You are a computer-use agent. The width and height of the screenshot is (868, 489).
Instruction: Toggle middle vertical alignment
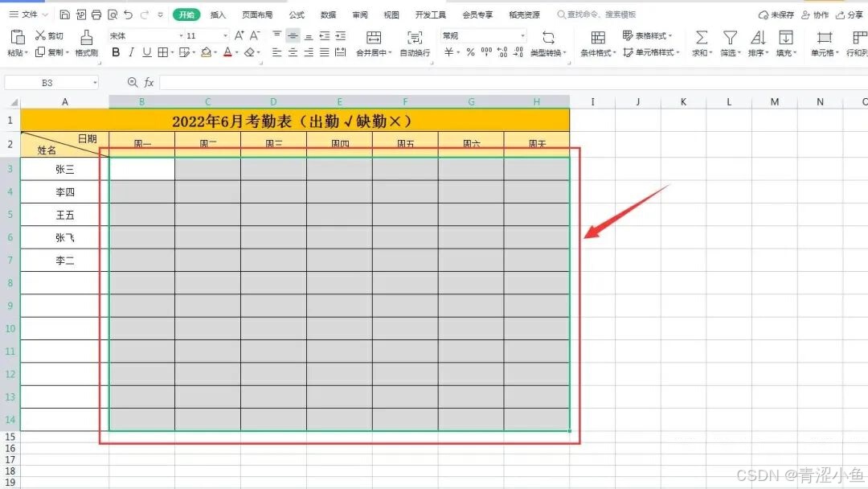[x=293, y=35]
